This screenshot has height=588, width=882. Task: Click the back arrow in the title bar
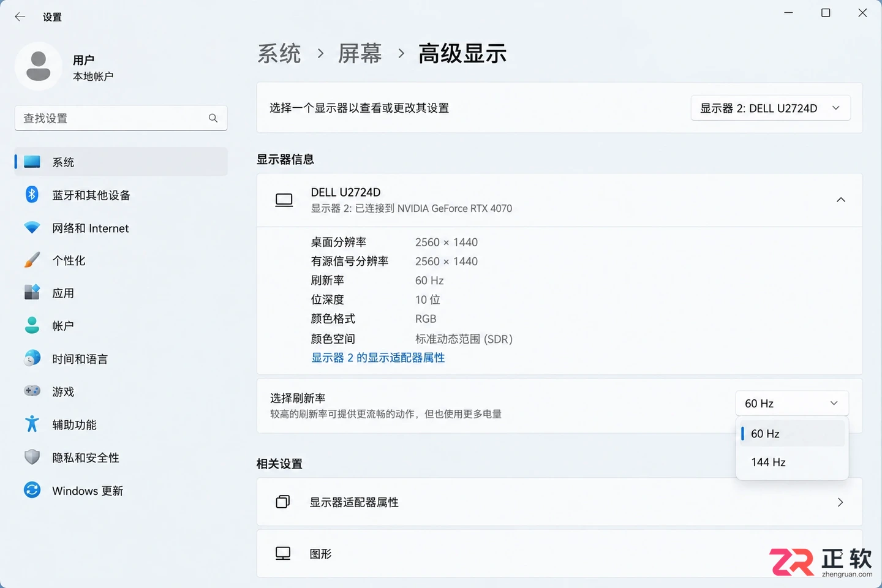pyautogui.click(x=20, y=17)
